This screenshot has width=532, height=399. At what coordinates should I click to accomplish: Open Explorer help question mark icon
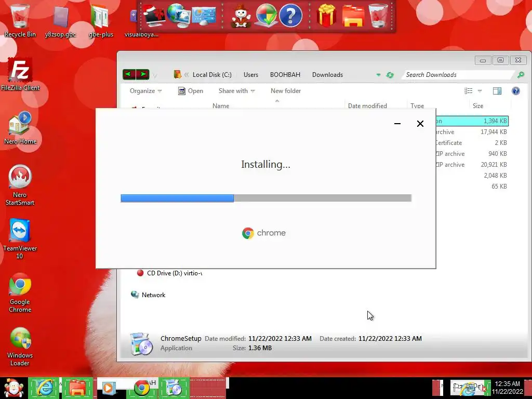tap(516, 91)
